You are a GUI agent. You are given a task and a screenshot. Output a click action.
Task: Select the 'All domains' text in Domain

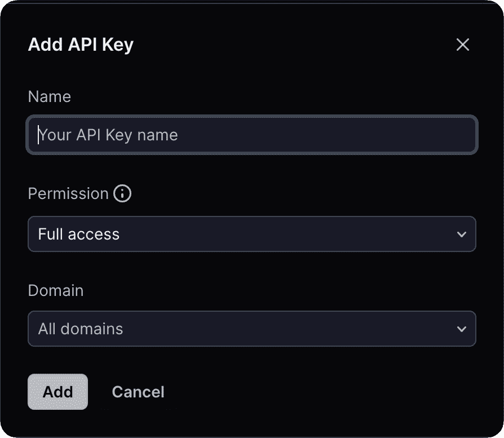81,329
